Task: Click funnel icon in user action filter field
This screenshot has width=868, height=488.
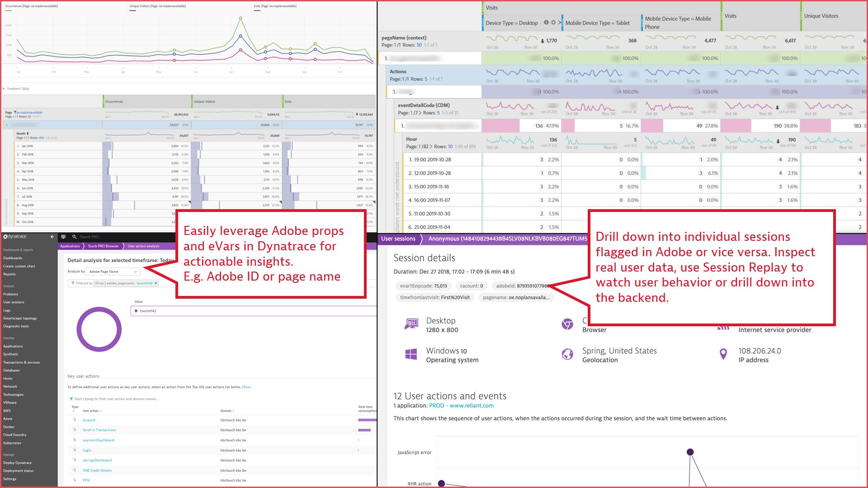Action: tap(71, 399)
